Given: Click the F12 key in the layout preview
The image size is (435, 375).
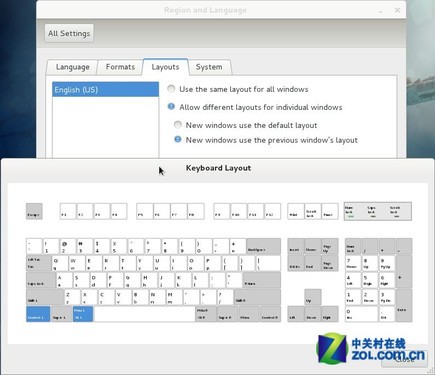Looking at the screenshot, I should click(272, 211).
